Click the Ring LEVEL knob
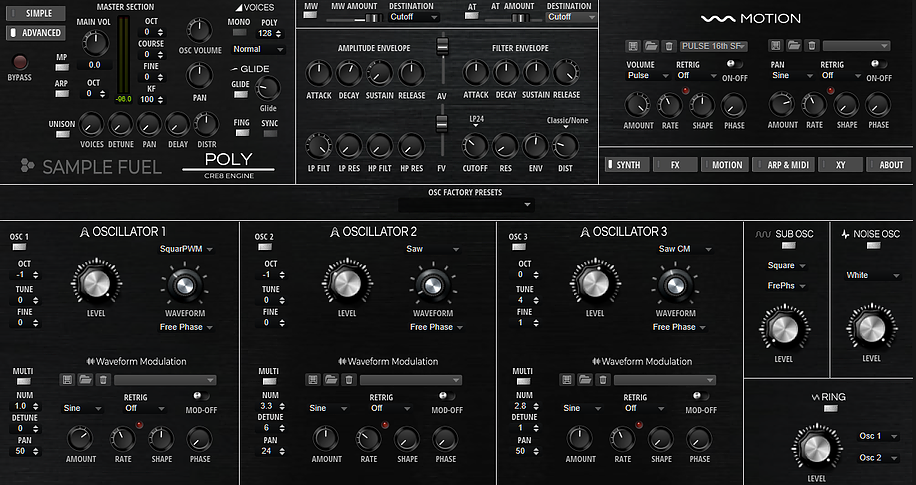This screenshot has width=916, height=485. click(x=816, y=449)
